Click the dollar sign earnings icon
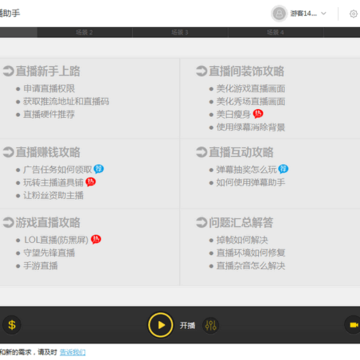 coord(12,325)
